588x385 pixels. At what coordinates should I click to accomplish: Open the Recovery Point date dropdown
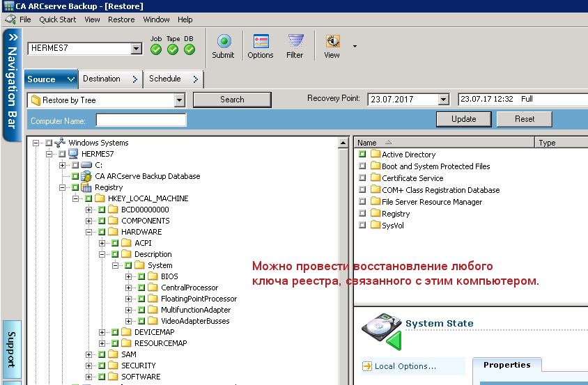[x=444, y=100]
